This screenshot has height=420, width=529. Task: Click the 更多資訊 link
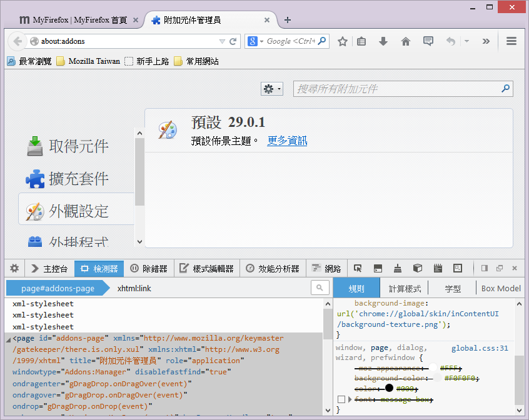click(x=287, y=141)
